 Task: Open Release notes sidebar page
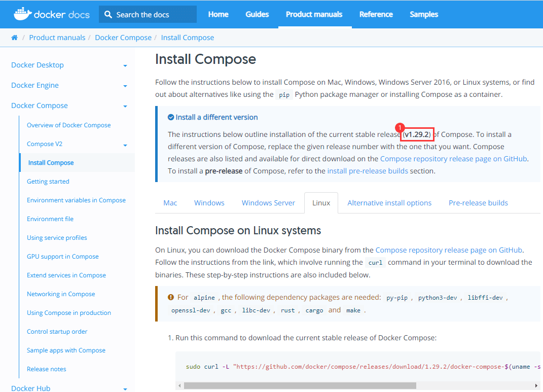47,369
